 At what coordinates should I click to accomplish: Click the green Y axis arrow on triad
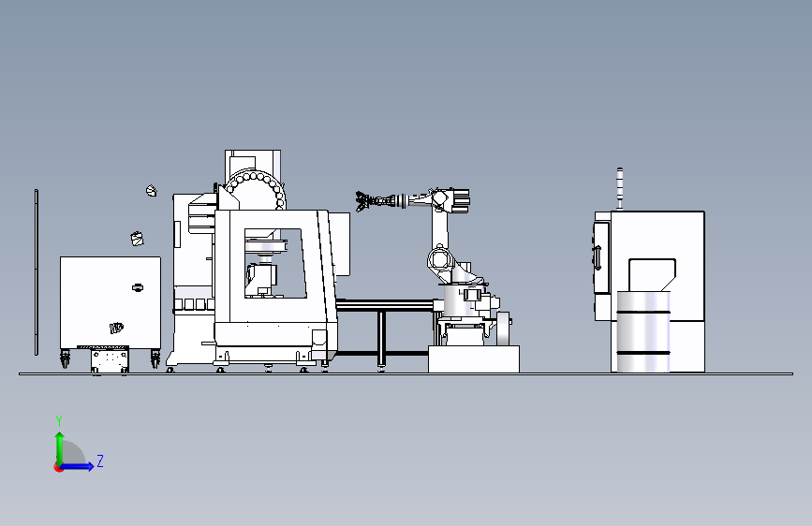coord(60,447)
